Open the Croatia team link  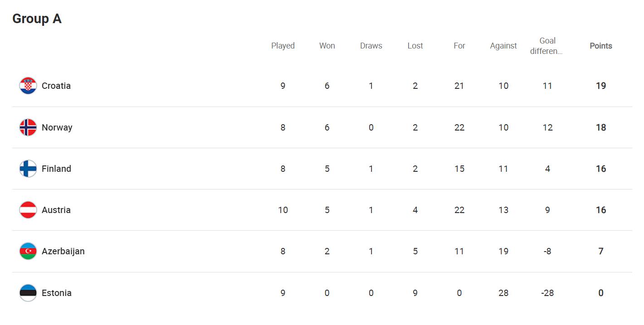click(56, 86)
